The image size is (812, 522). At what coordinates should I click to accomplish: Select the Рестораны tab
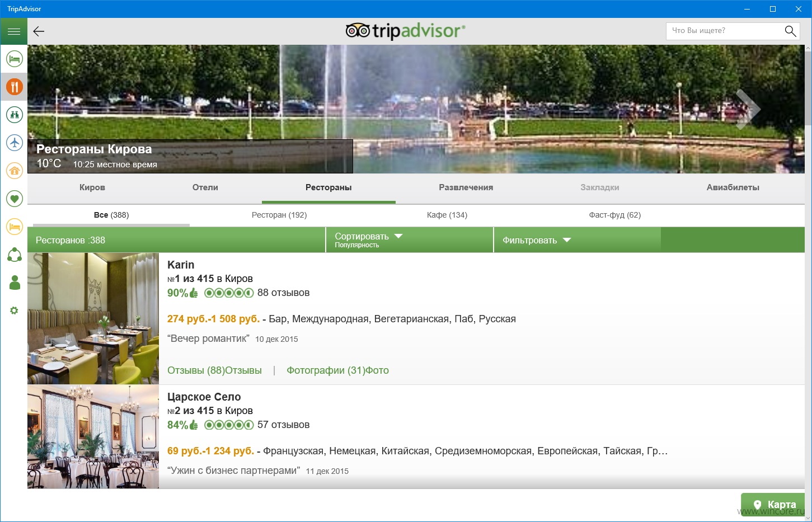pos(328,187)
